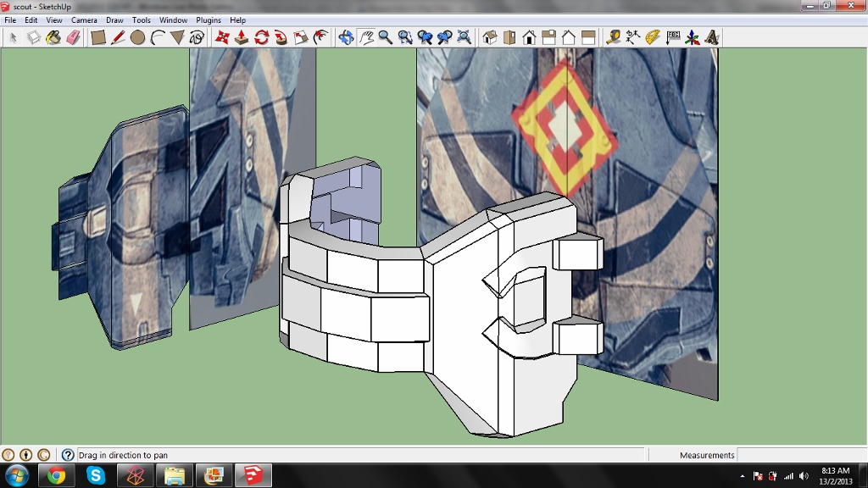The height and width of the screenshot is (488, 868).
Task: Open the Help menu
Action: [237, 20]
